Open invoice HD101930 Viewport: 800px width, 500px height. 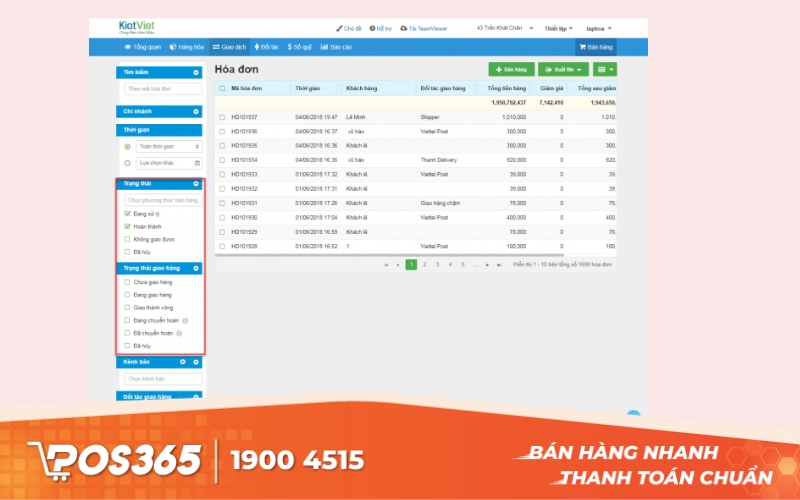(244, 217)
